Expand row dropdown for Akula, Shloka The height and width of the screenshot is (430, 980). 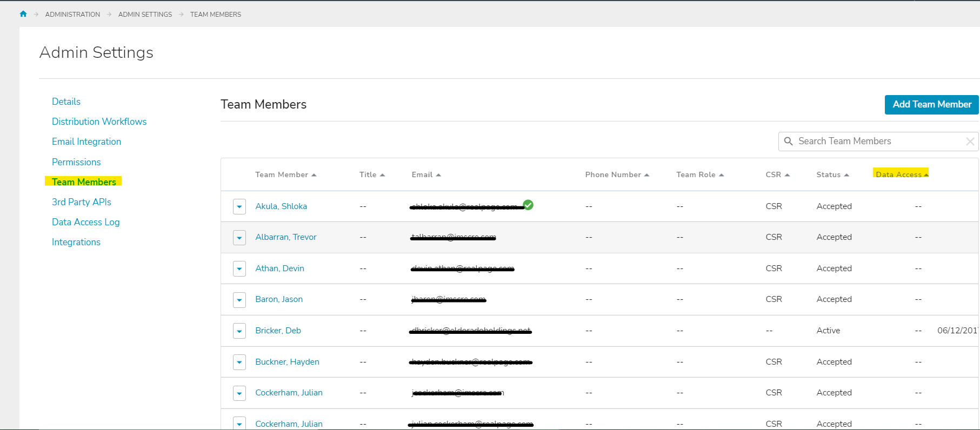239,207
